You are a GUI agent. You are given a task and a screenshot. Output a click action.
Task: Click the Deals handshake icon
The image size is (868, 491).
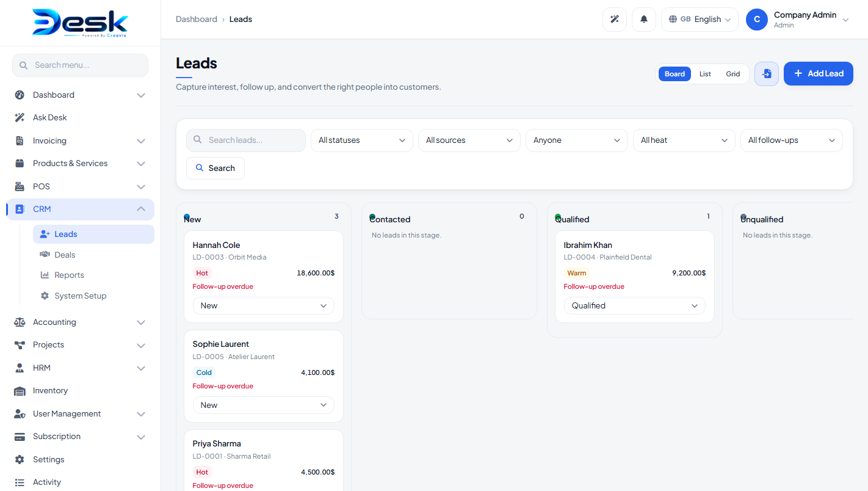click(x=45, y=255)
